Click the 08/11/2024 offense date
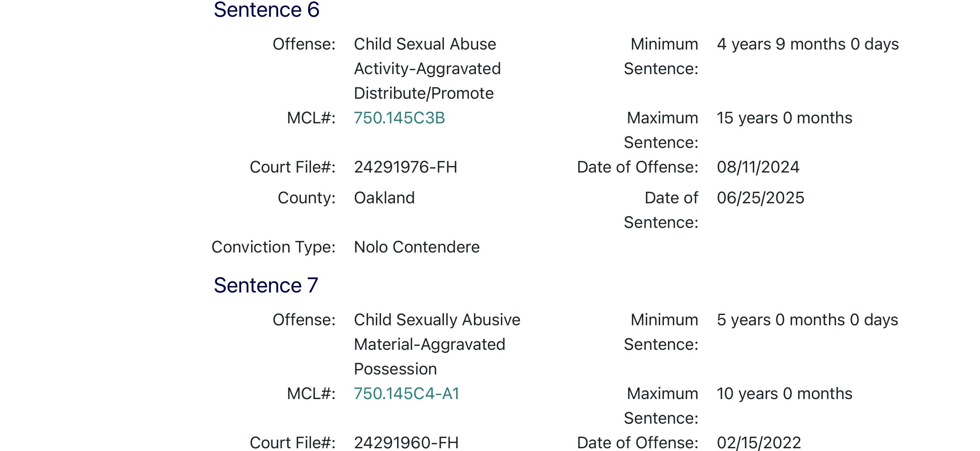This screenshot has width=980, height=451. (758, 167)
